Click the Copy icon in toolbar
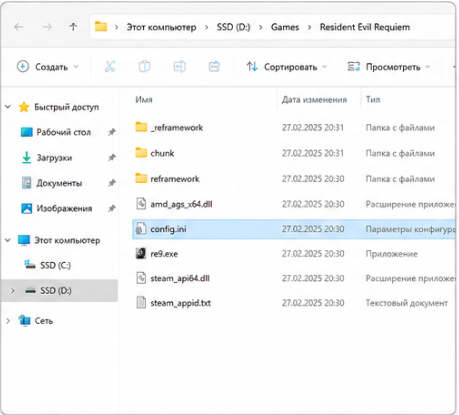The image size is (459, 415). [144, 67]
